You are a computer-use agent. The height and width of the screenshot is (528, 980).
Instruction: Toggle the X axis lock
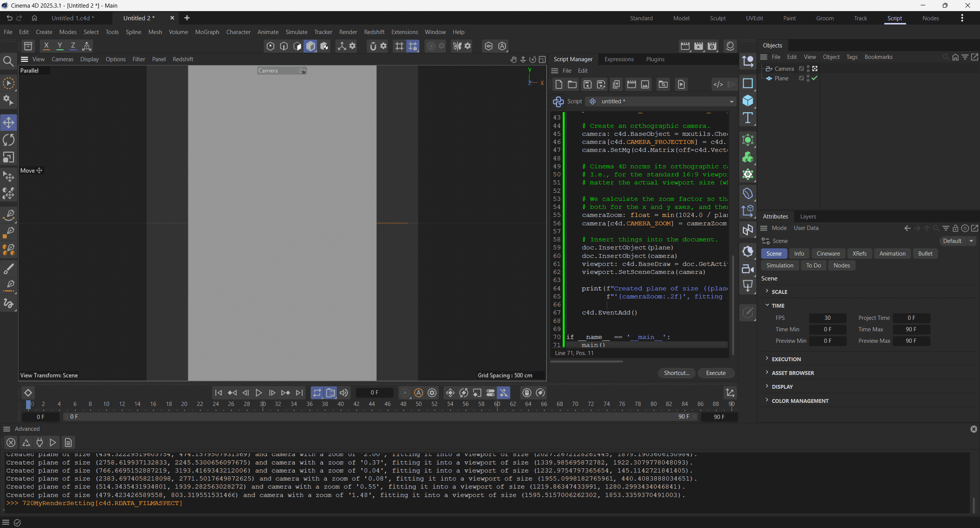(46, 46)
